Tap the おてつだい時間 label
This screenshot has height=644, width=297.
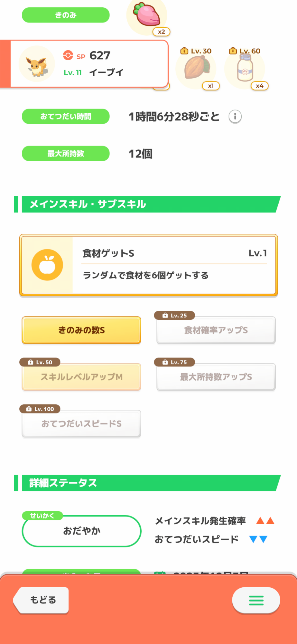pyautogui.click(x=66, y=117)
